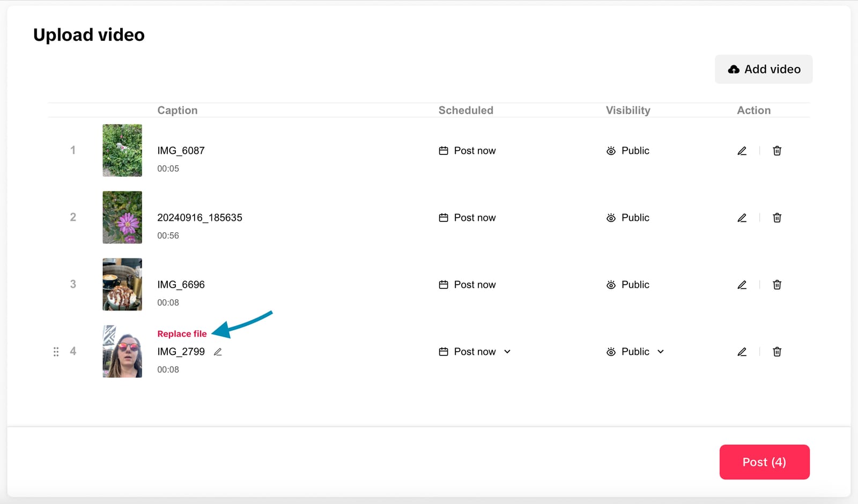Viewport: 858px width, 504px height.
Task: Open the pencil edit icon for IMG_6696
Action: [x=742, y=285]
